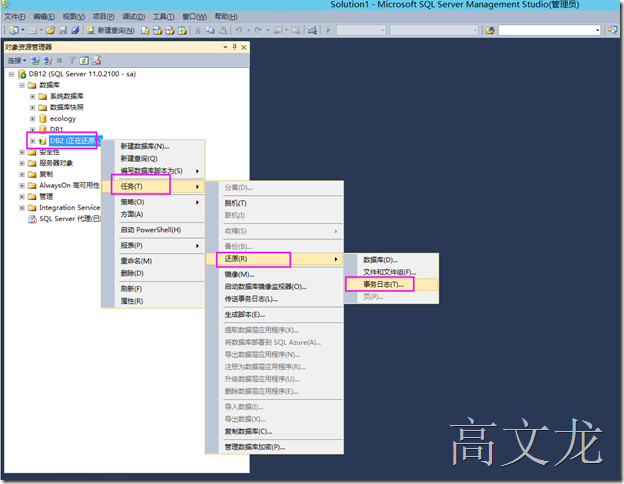The height and width of the screenshot is (484, 624).
Task: Collapse the 数据库 folder node
Action: click(x=22, y=85)
